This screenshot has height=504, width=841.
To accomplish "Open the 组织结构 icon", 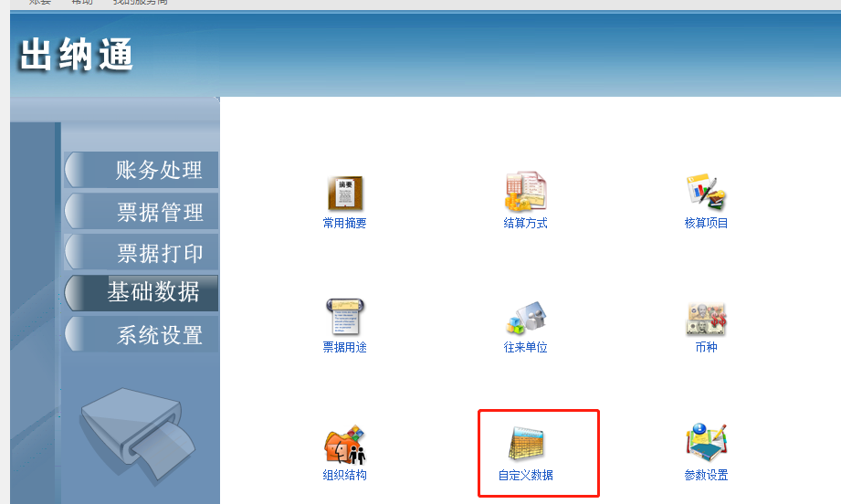I will pyautogui.click(x=344, y=445).
